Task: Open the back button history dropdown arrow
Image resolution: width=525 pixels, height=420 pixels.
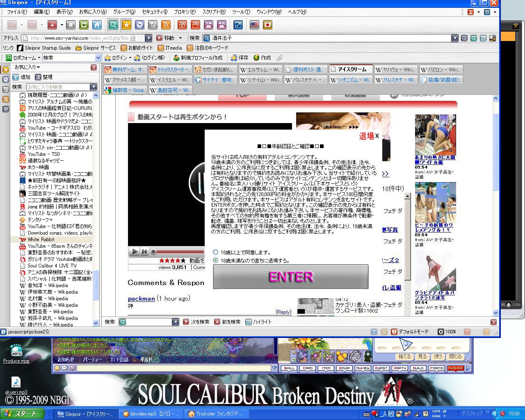Action: 22,25
